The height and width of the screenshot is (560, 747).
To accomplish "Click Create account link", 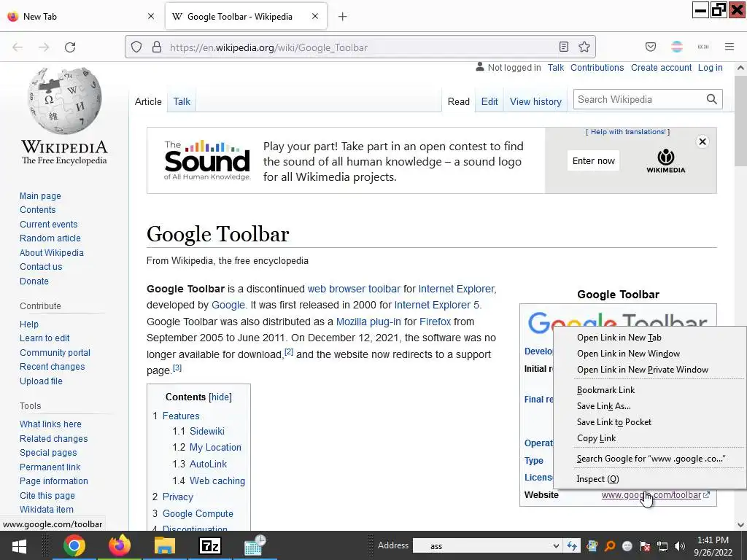I will pos(661,68).
